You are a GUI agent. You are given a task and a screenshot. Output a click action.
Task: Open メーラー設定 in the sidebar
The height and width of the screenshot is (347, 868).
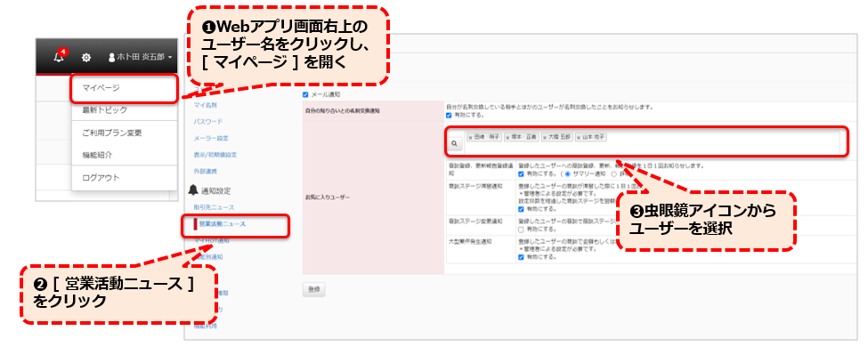(210, 139)
